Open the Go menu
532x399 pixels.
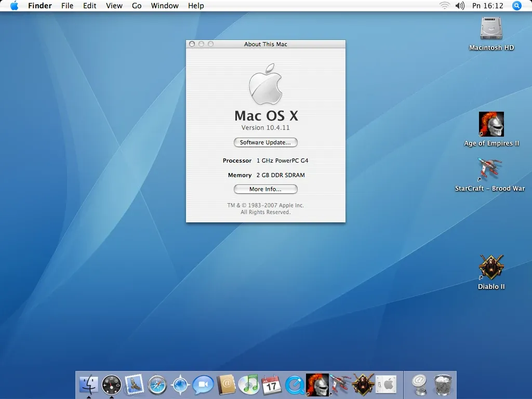137,6
